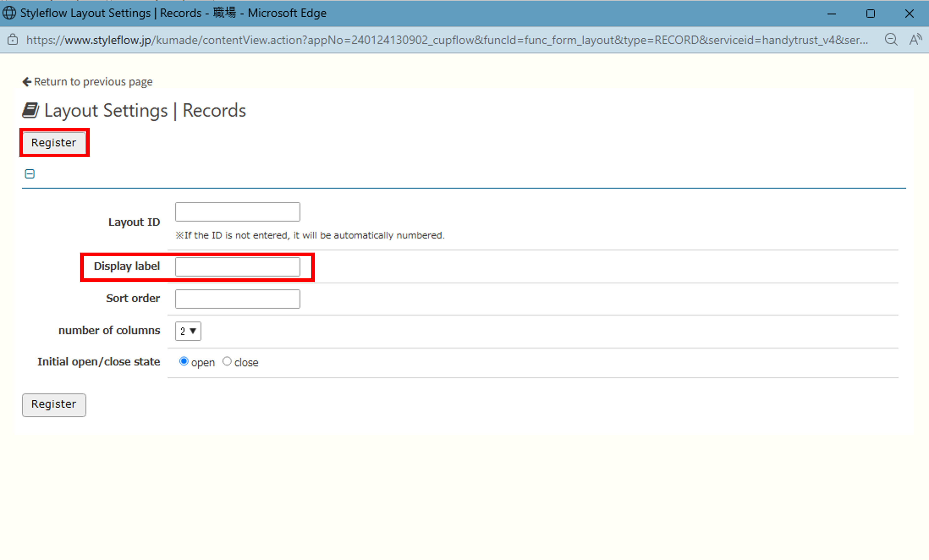Open the number of columns dropdown
This screenshot has height=560, width=929.
click(x=188, y=331)
